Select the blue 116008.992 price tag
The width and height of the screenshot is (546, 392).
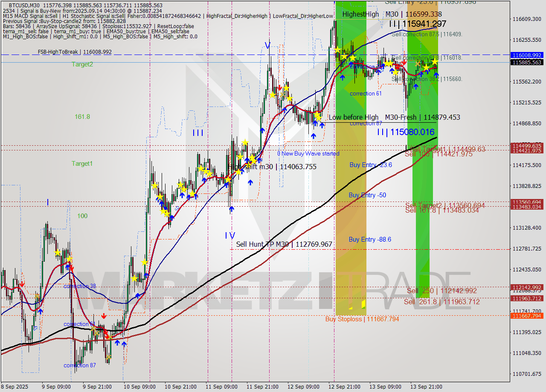point(527,55)
